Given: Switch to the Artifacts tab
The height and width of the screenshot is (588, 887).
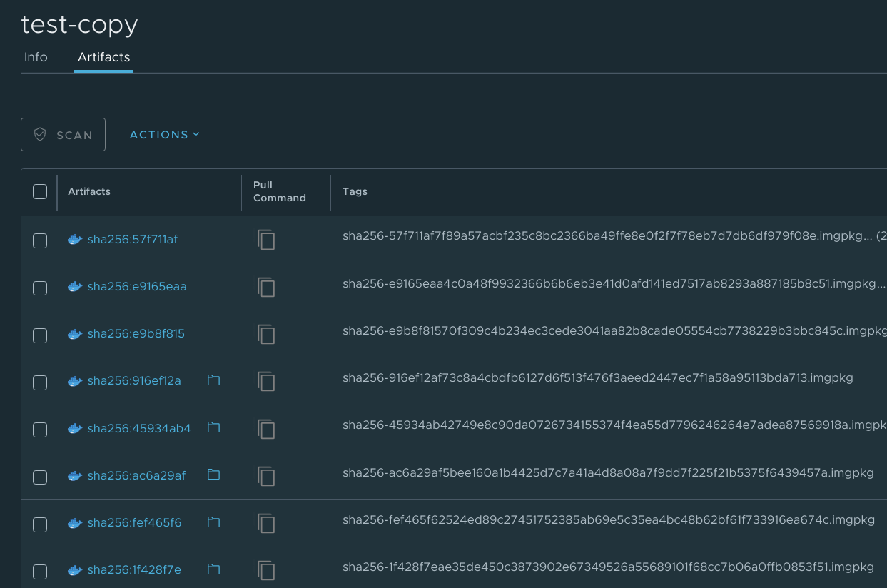Looking at the screenshot, I should [x=103, y=57].
